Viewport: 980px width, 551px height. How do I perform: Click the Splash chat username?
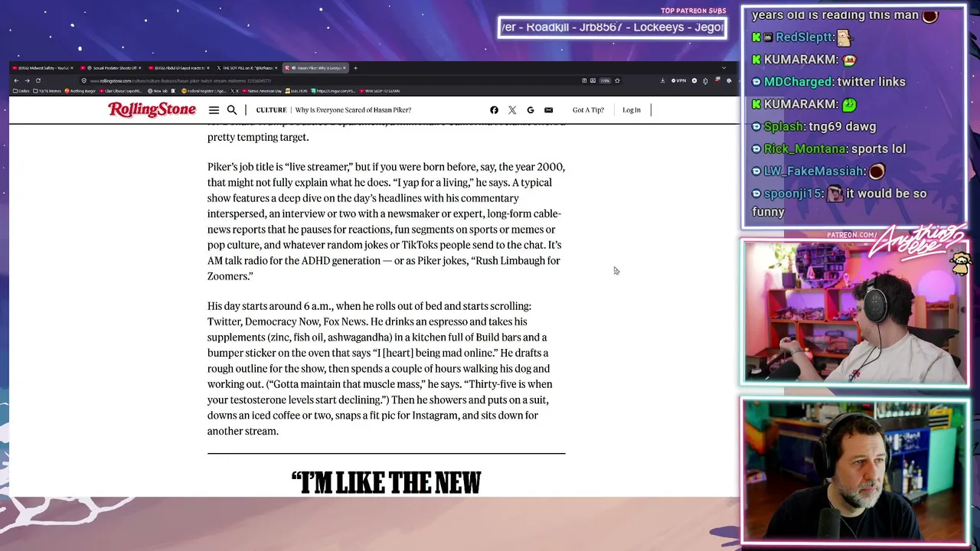click(784, 126)
